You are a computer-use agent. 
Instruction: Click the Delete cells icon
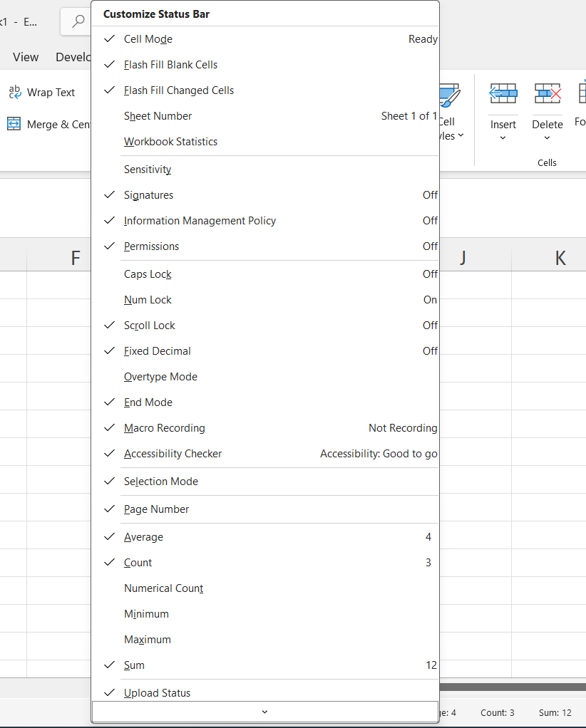(x=547, y=93)
